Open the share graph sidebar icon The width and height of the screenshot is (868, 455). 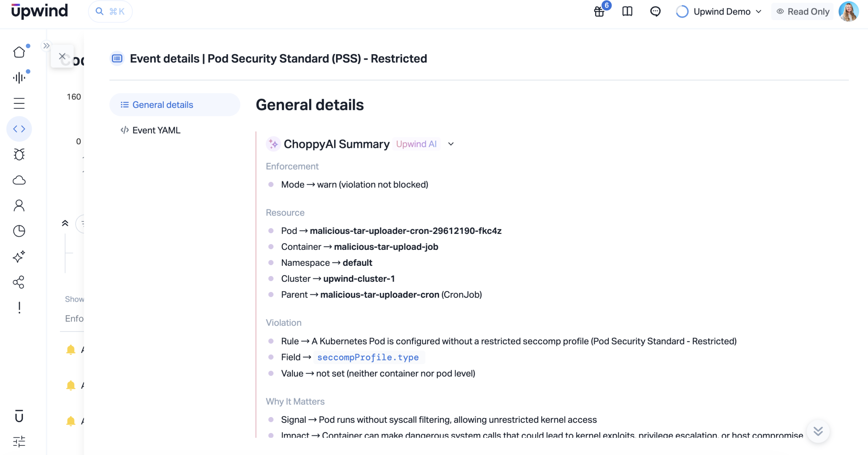[19, 282]
